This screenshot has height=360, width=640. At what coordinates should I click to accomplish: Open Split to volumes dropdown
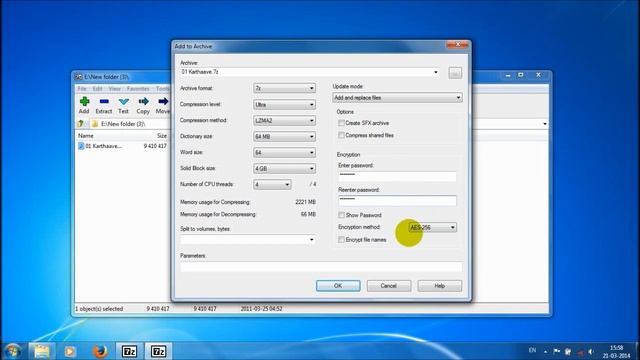click(311, 240)
